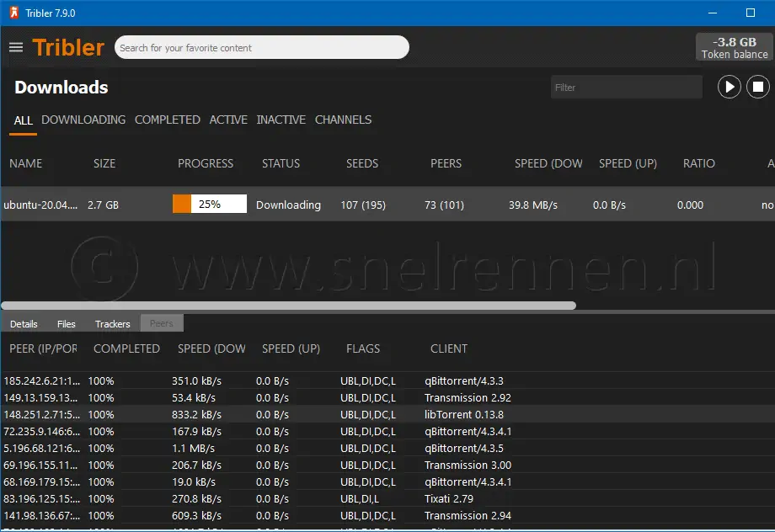
Task: Select the ubuntu-20.04 download row
Action: pos(387,204)
